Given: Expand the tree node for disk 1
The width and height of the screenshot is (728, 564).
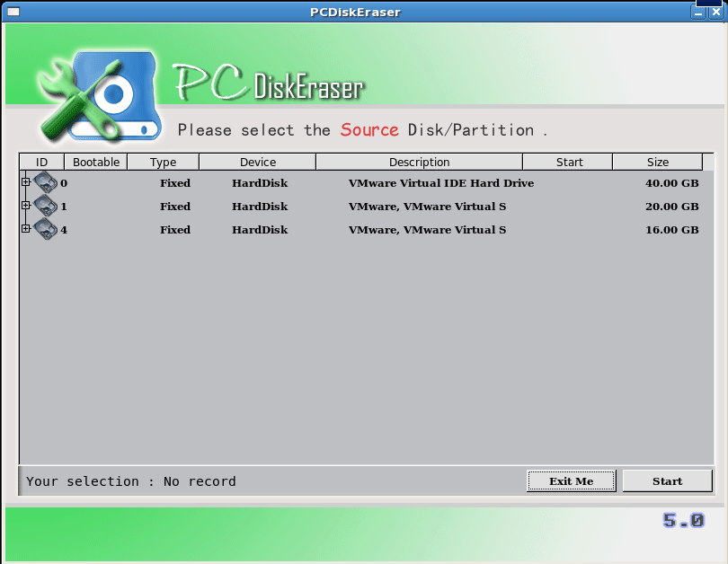Looking at the screenshot, I should pyautogui.click(x=26, y=205).
